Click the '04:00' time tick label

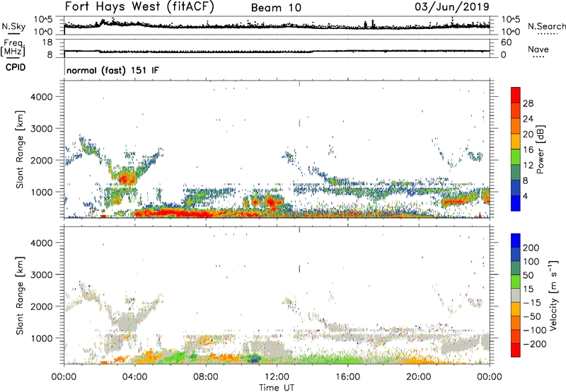point(134,377)
